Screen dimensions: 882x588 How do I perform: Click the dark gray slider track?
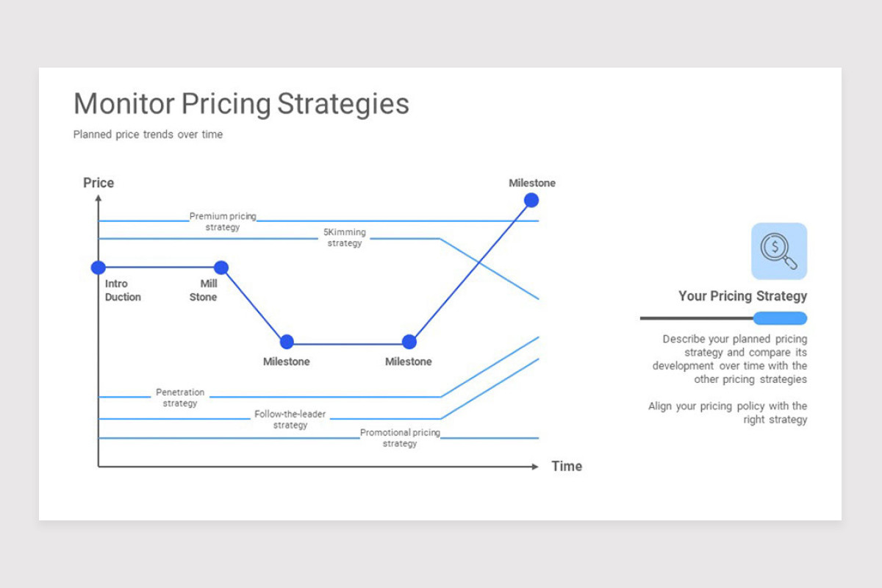[x=697, y=318]
